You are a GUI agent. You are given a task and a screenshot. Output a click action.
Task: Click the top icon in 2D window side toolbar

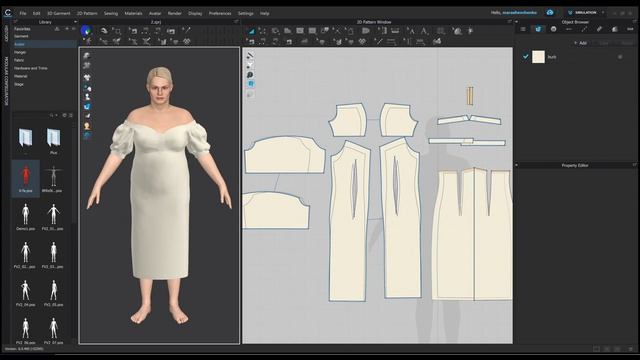point(250,56)
